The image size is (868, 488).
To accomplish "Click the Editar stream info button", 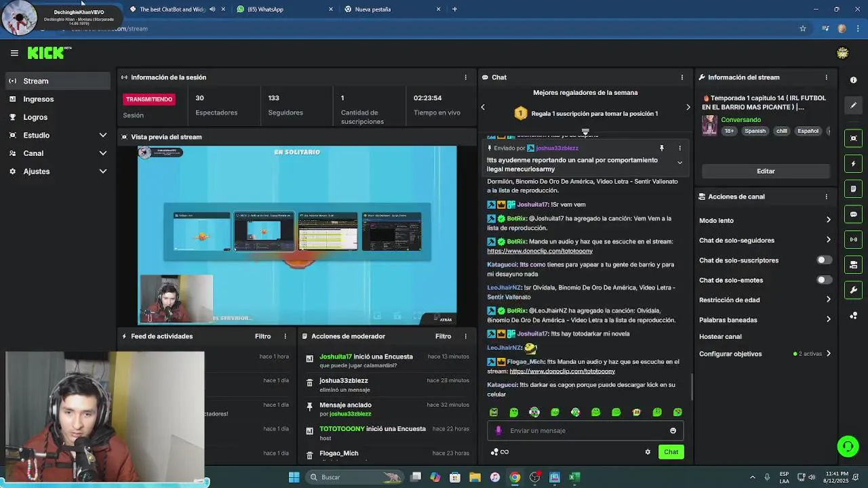I will tap(766, 171).
